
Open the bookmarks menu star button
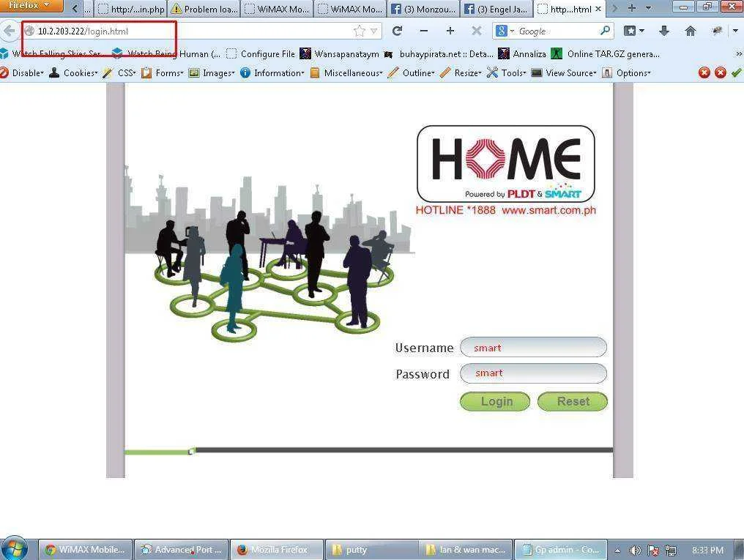tap(633, 31)
